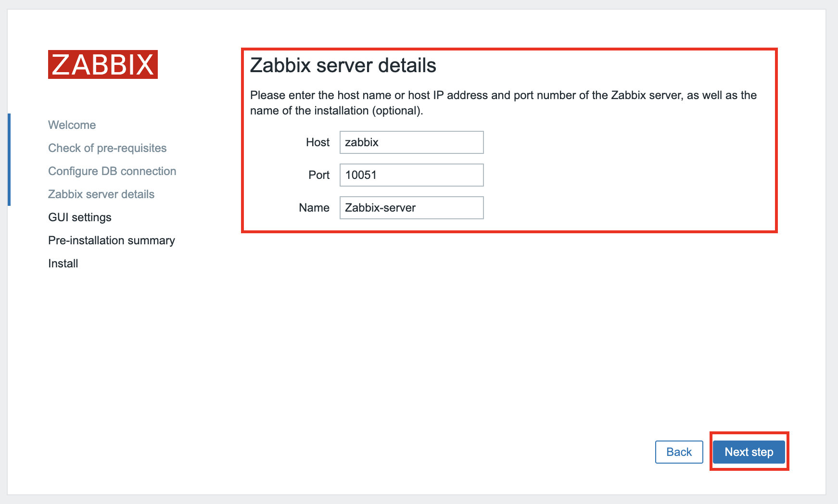This screenshot has height=504, width=838.
Task: Edit the Name input field
Action: [x=411, y=208]
